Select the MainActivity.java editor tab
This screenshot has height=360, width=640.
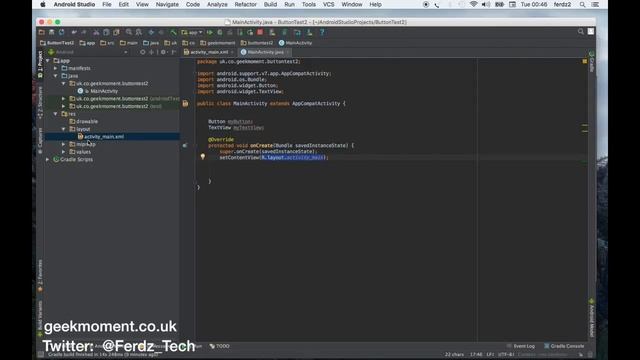click(265, 52)
